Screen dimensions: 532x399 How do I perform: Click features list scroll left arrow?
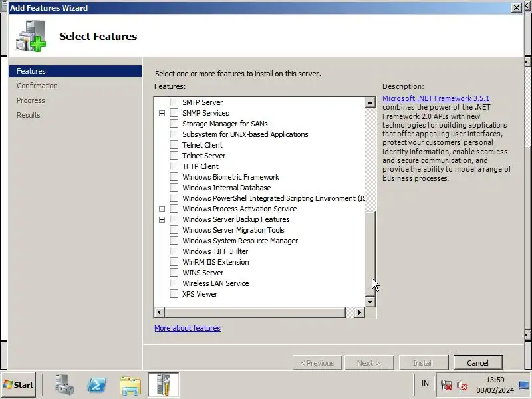(x=159, y=312)
